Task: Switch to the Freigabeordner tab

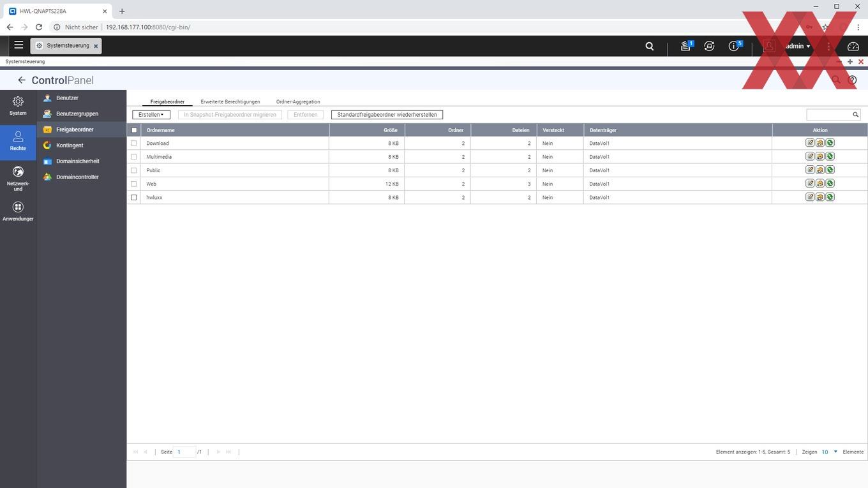Action: [x=167, y=101]
